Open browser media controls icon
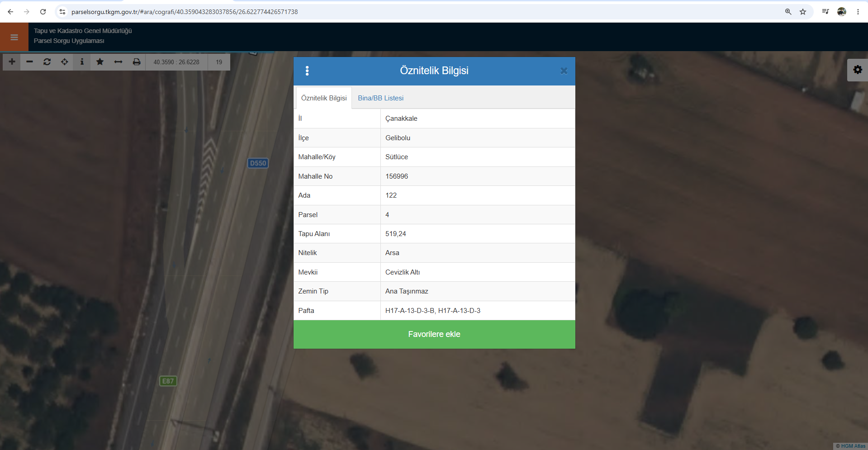The height and width of the screenshot is (450, 868). (825, 12)
